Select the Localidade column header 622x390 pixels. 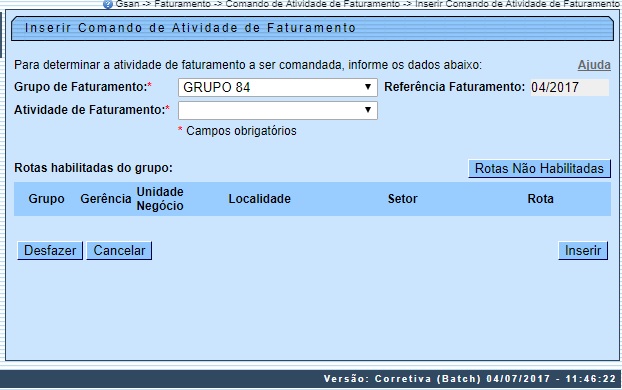[259, 199]
